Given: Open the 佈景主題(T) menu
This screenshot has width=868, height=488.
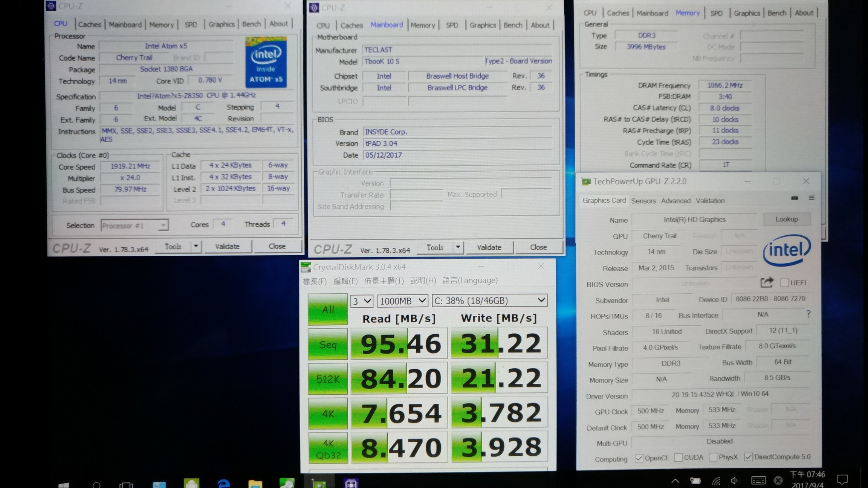Looking at the screenshot, I should 384,281.
